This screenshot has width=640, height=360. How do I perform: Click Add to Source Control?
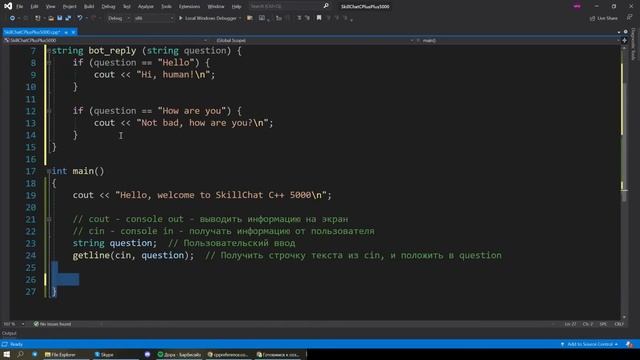[589, 344]
